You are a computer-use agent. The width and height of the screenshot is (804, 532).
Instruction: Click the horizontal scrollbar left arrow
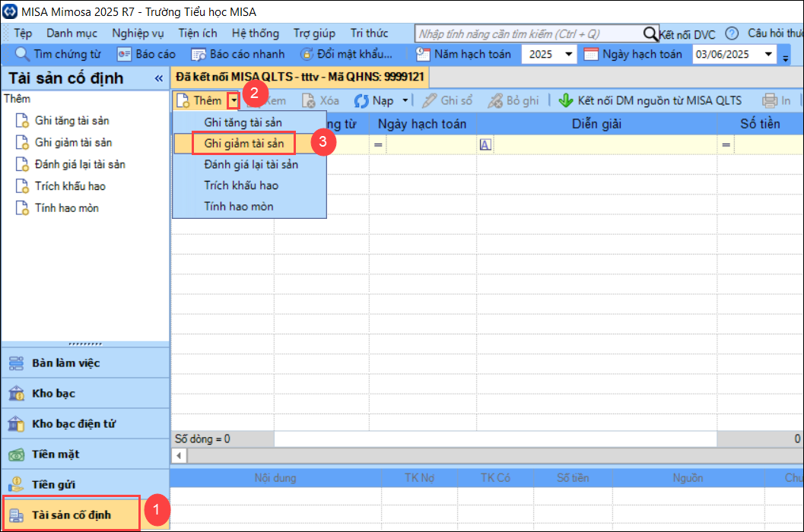click(179, 455)
